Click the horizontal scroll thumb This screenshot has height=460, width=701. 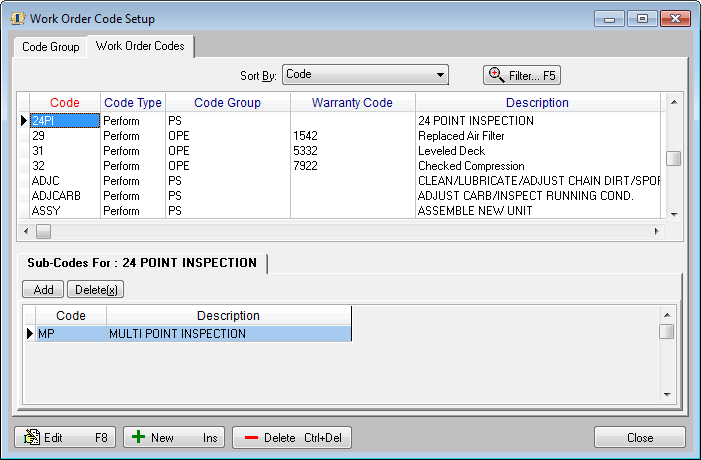[43, 231]
